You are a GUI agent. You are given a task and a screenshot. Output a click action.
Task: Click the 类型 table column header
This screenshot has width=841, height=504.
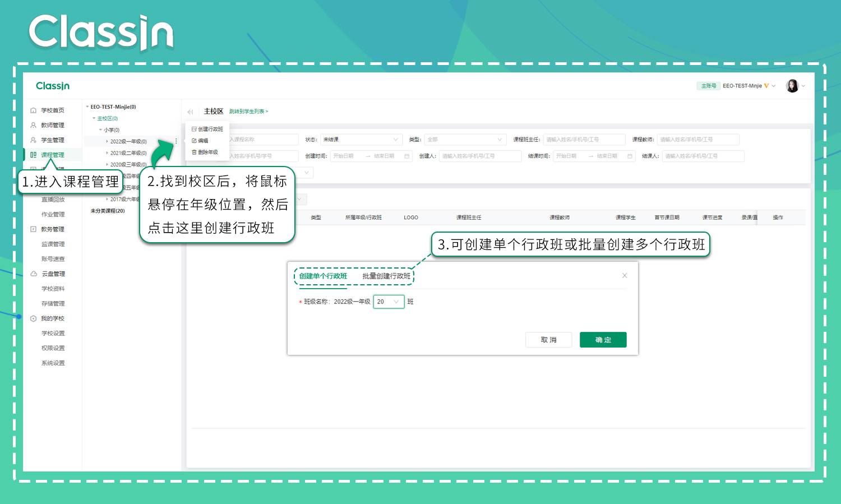pos(316,218)
